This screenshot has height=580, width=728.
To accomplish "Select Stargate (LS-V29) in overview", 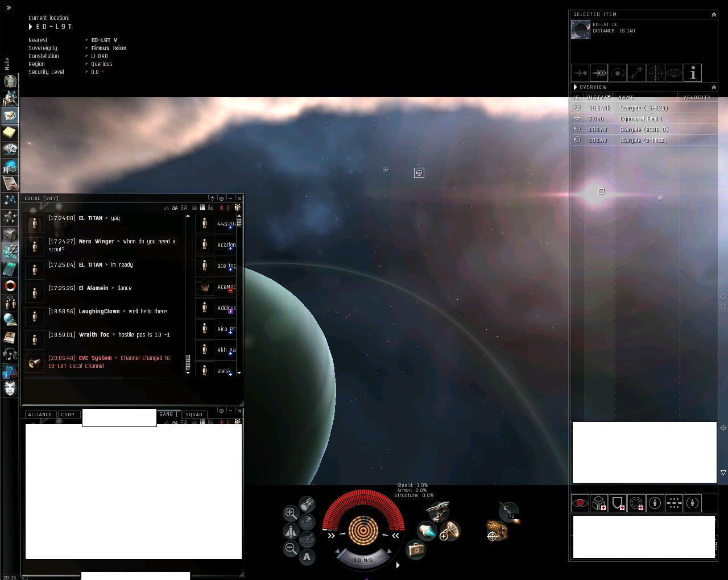I will [x=644, y=108].
